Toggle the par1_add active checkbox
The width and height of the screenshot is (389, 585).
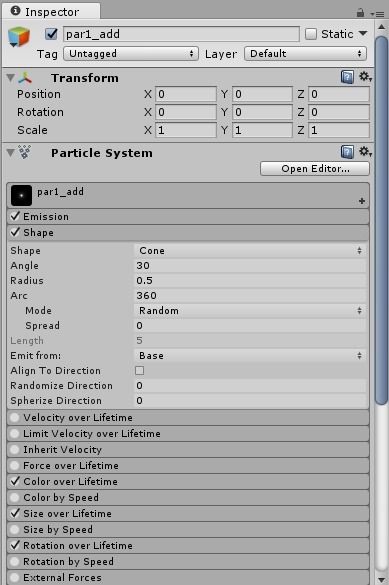(x=51, y=34)
